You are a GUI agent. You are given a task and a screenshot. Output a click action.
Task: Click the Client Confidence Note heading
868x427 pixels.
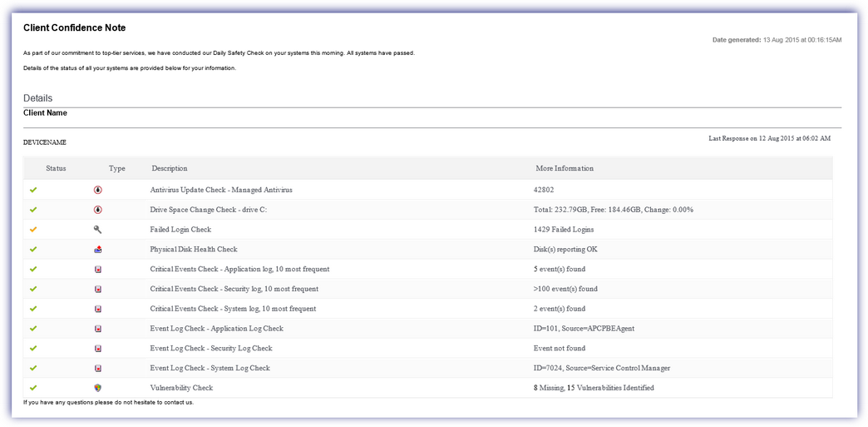click(75, 28)
